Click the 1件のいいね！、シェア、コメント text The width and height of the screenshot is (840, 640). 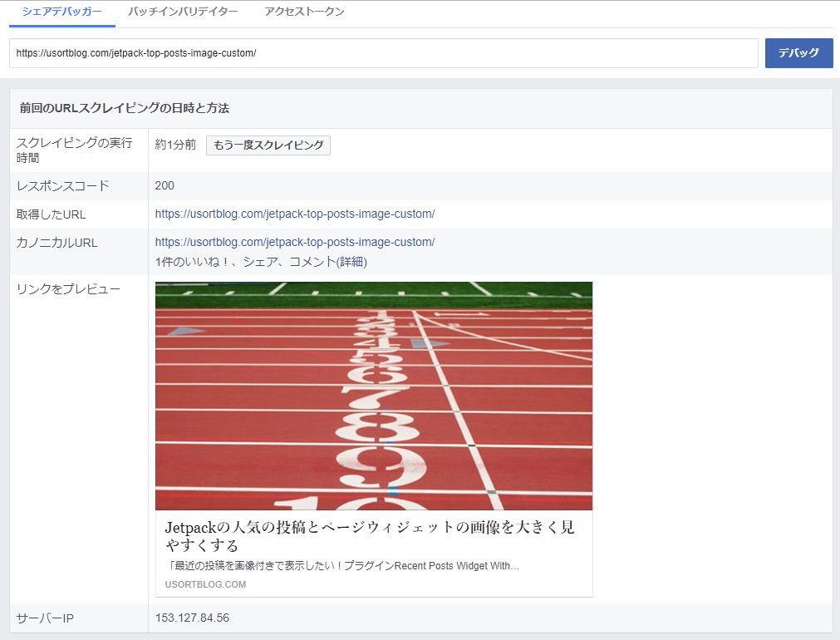pyautogui.click(x=245, y=262)
